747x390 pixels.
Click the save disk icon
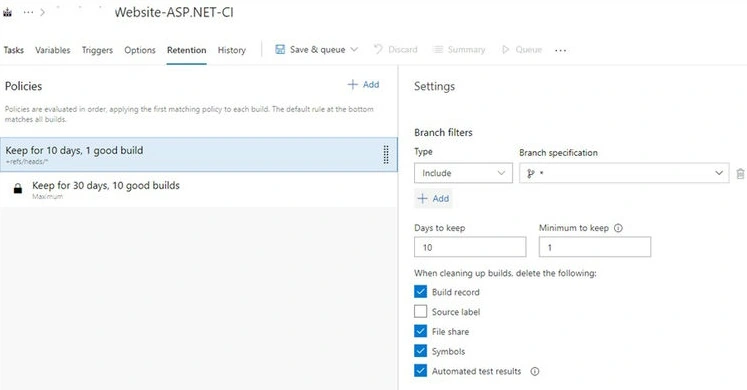click(x=280, y=50)
